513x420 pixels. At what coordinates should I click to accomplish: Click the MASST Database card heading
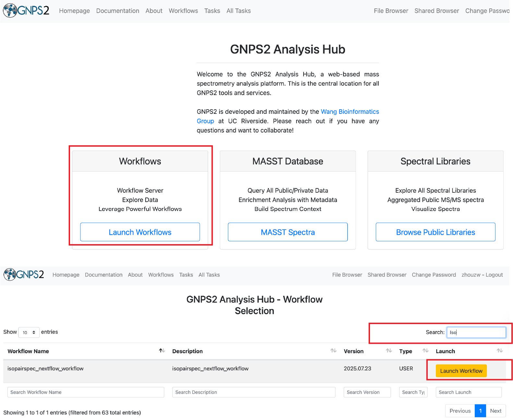[x=288, y=161]
